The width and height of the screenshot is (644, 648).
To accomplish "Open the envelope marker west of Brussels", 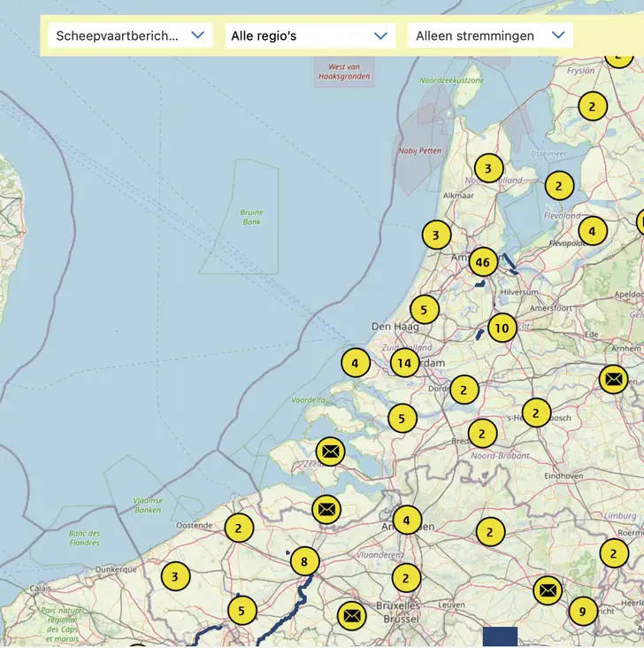I will [x=351, y=615].
